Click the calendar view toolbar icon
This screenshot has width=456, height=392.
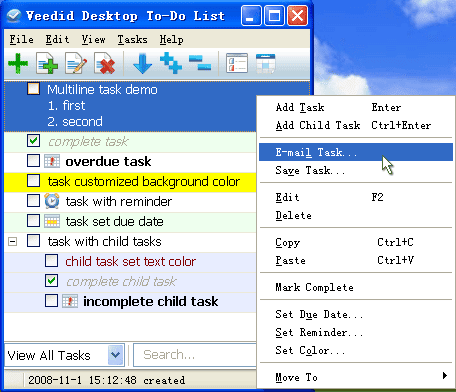pos(265,63)
